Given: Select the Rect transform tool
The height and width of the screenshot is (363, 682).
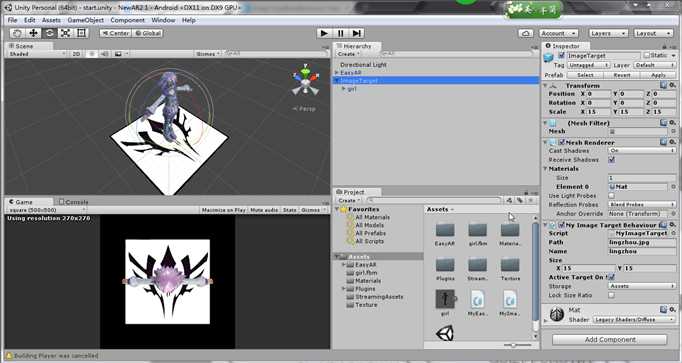Looking at the screenshot, I should tap(81, 33).
